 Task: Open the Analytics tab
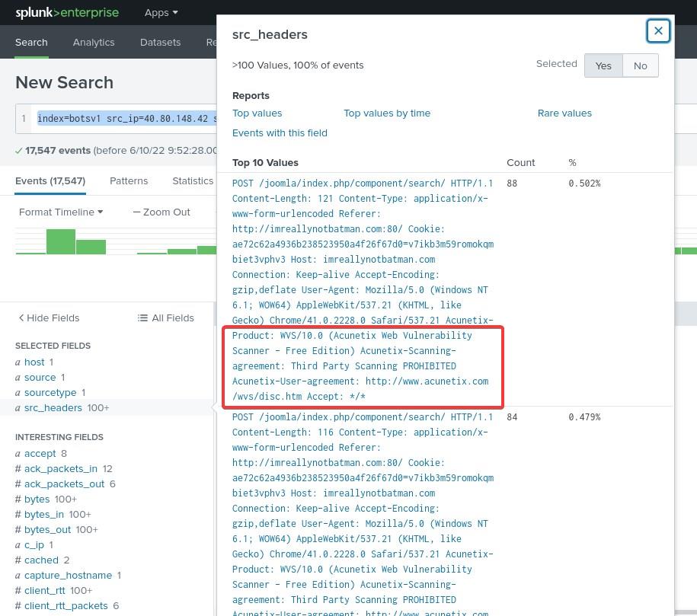[94, 42]
